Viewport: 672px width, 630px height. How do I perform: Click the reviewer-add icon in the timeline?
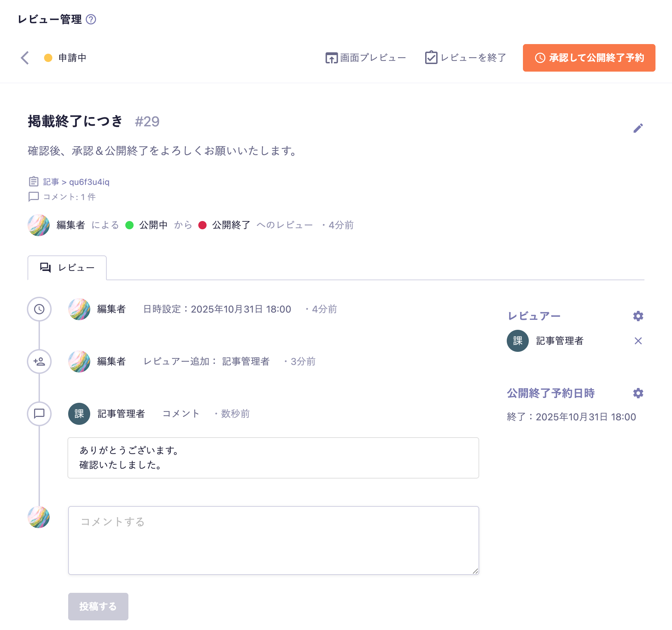click(39, 361)
